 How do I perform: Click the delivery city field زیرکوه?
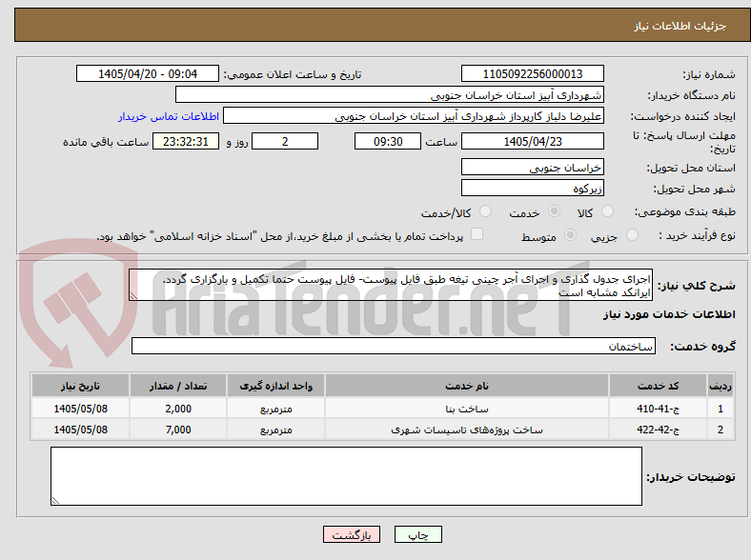tap(533, 189)
